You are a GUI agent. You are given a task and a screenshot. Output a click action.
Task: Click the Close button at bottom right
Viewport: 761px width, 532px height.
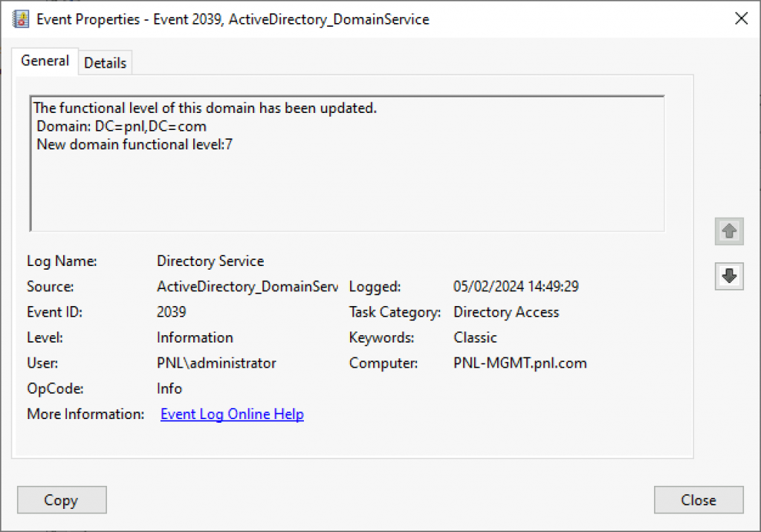tap(699, 500)
